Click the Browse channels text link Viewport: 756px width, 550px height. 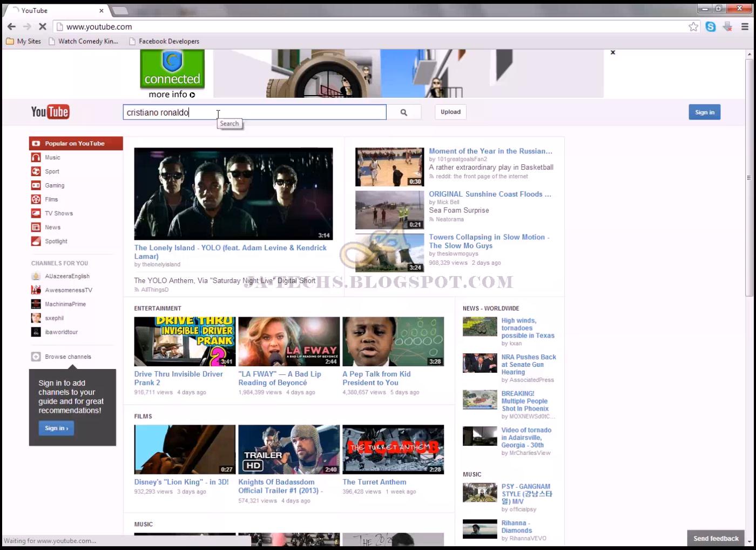pos(68,357)
